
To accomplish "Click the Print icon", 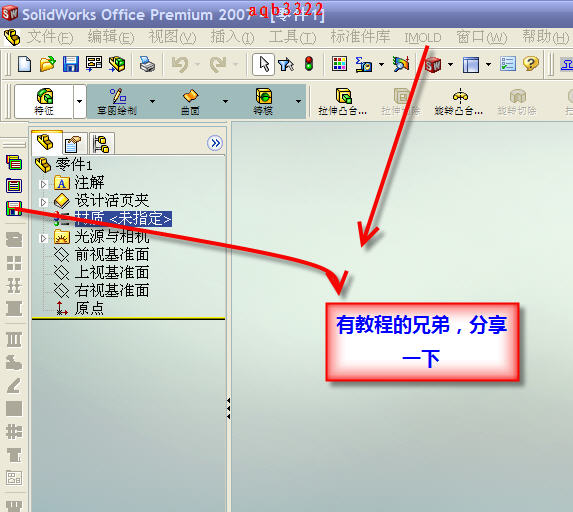I will [x=147, y=64].
